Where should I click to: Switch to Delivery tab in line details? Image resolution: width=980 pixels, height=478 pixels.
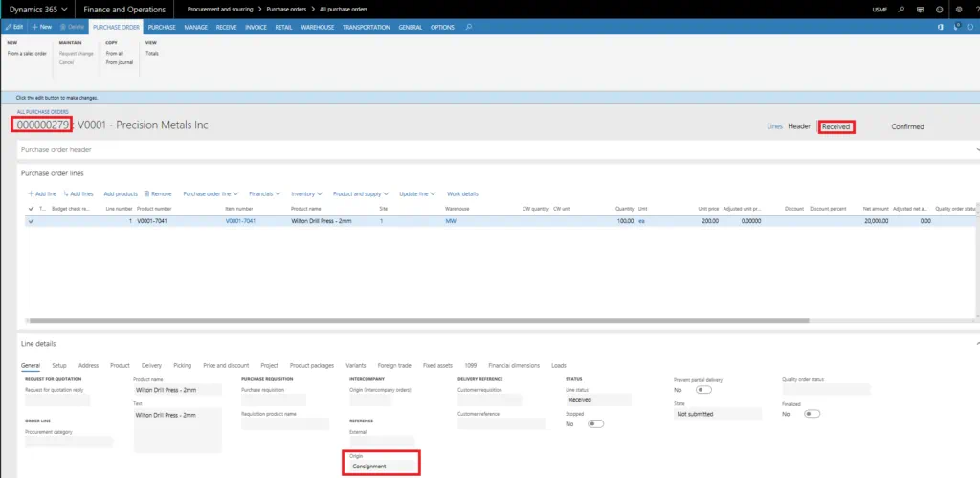point(151,365)
